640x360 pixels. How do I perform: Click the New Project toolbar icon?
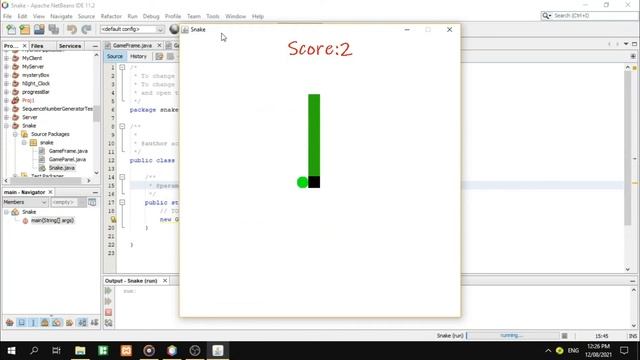pos(25,29)
